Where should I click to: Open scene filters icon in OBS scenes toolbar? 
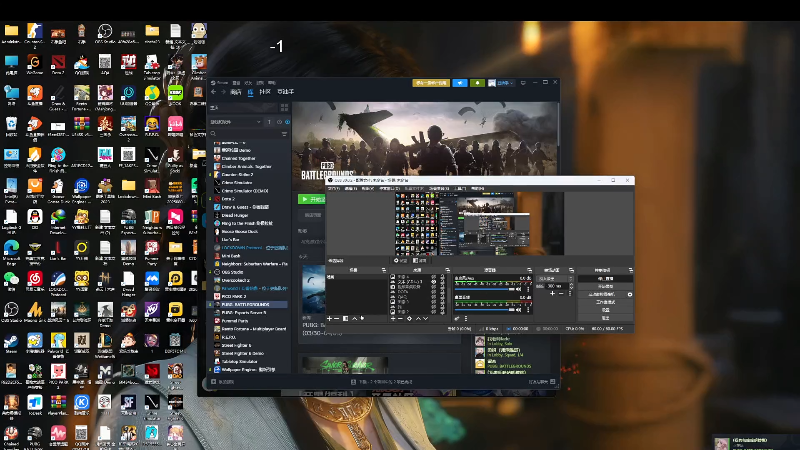pos(345,318)
